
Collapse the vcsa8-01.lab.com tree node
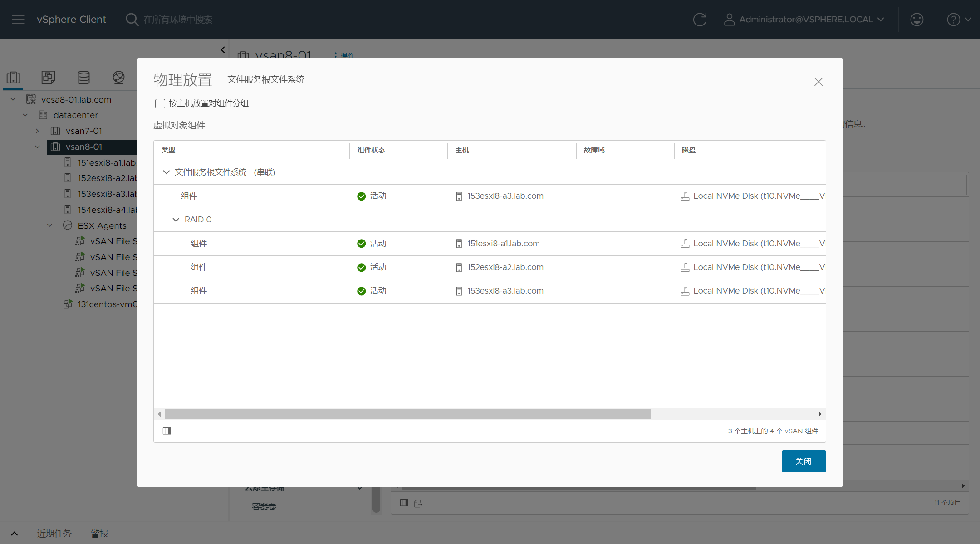click(x=13, y=99)
